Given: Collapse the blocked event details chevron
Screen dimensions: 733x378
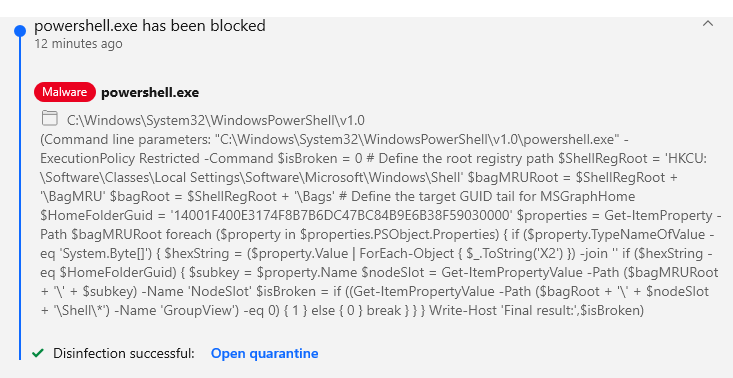Looking at the screenshot, I should tap(708, 23).
